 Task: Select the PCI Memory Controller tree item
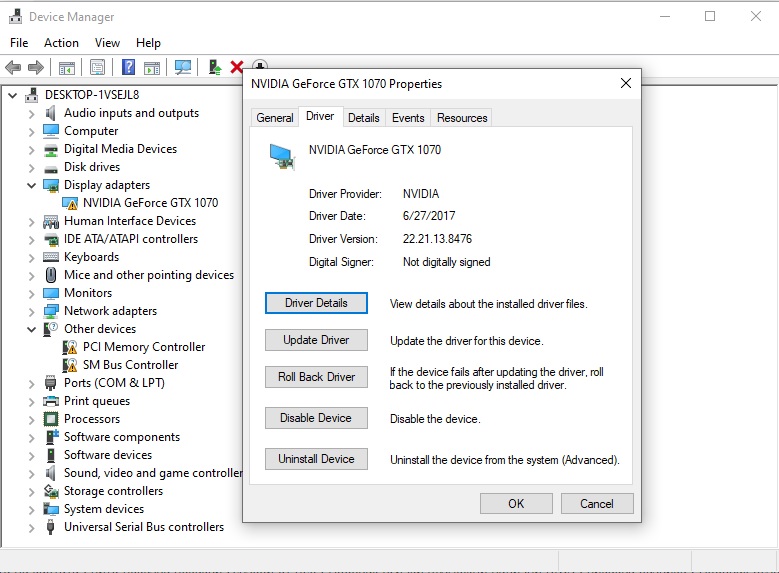click(144, 347)
